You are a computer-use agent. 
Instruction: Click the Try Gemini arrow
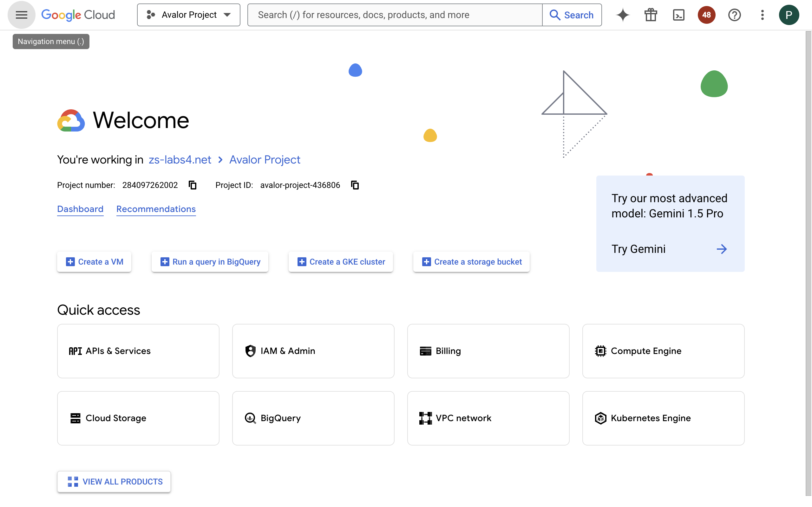click(721, 249)
